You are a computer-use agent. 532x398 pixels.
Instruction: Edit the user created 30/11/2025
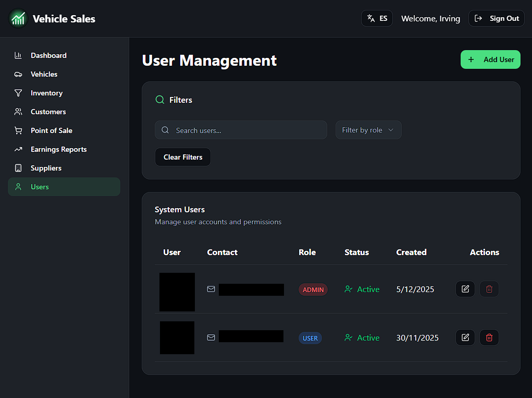(x=465, y=337)
